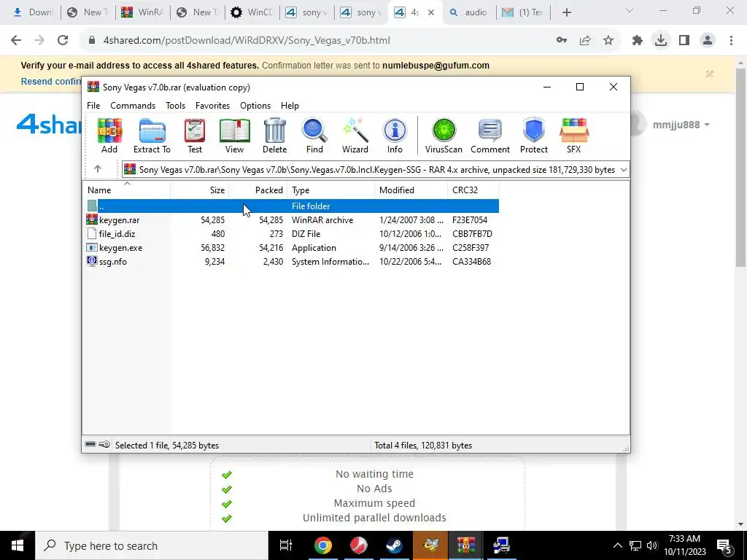Open Chrome downloads icon

[x=661, y=41]
